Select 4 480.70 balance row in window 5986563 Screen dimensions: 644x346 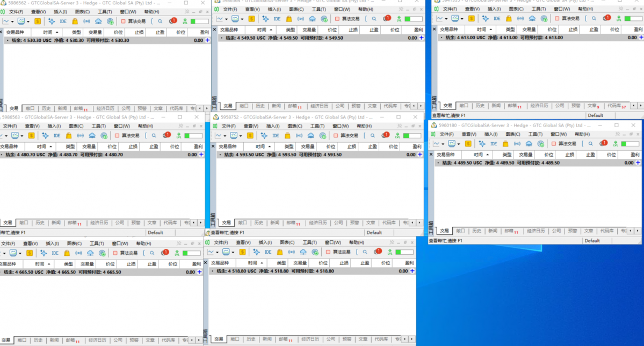point(102,155)
